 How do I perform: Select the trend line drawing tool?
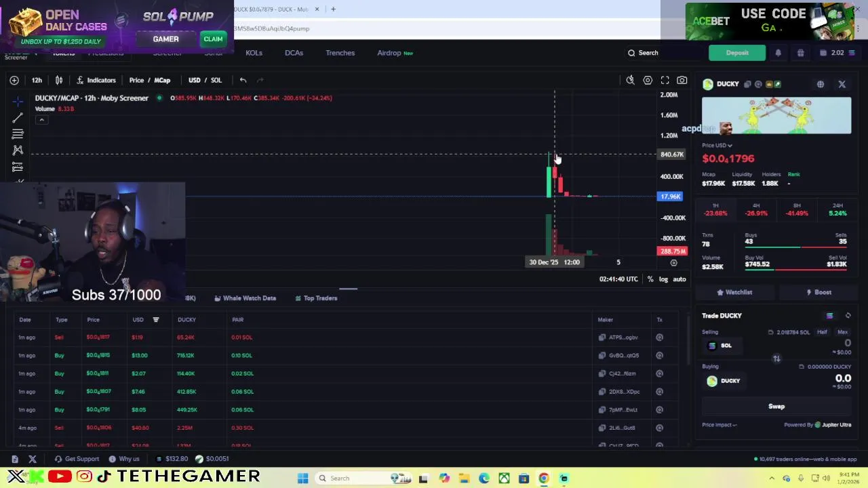pyautogui.click(x=18, y=118)
